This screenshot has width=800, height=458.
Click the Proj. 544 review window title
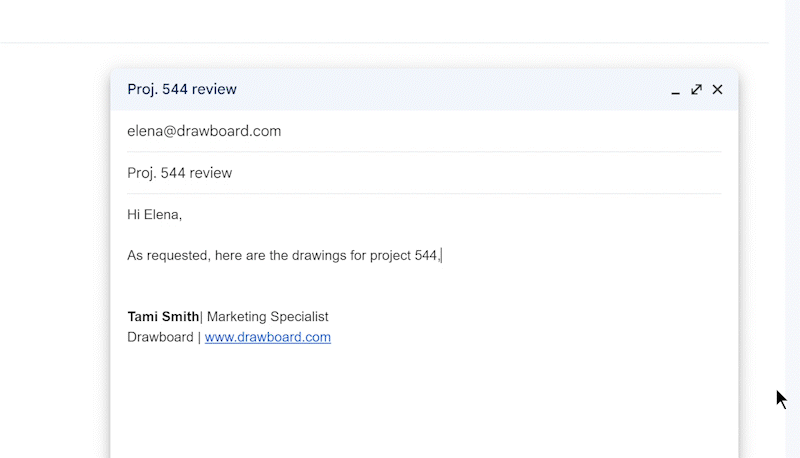tap(182, 89)
